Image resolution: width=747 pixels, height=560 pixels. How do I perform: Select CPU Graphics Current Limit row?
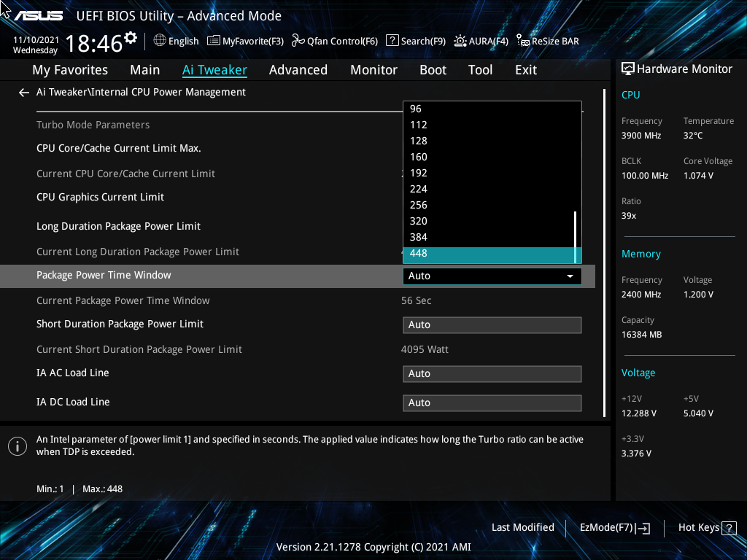[x=100, y=197]
